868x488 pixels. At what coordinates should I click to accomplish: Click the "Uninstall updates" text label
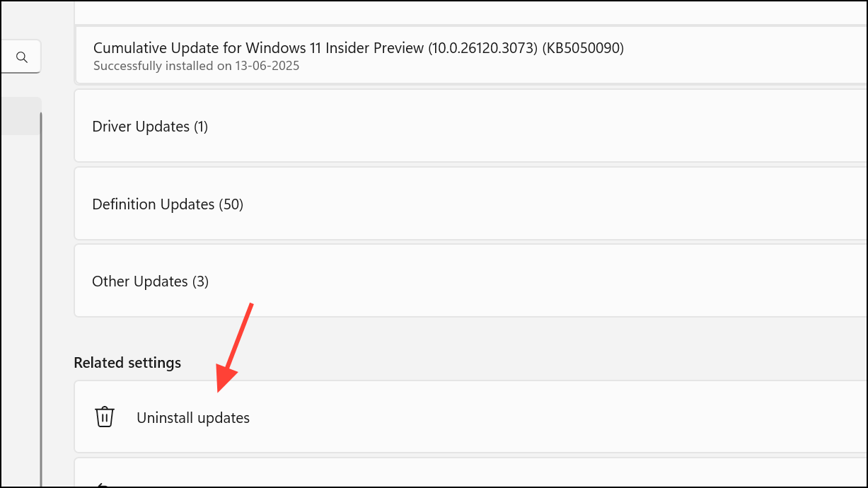(x=193, y=418)
